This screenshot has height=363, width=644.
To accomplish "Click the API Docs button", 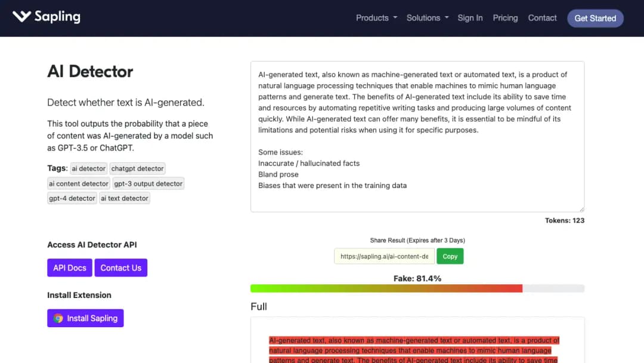I will click(x=69, y=267).
